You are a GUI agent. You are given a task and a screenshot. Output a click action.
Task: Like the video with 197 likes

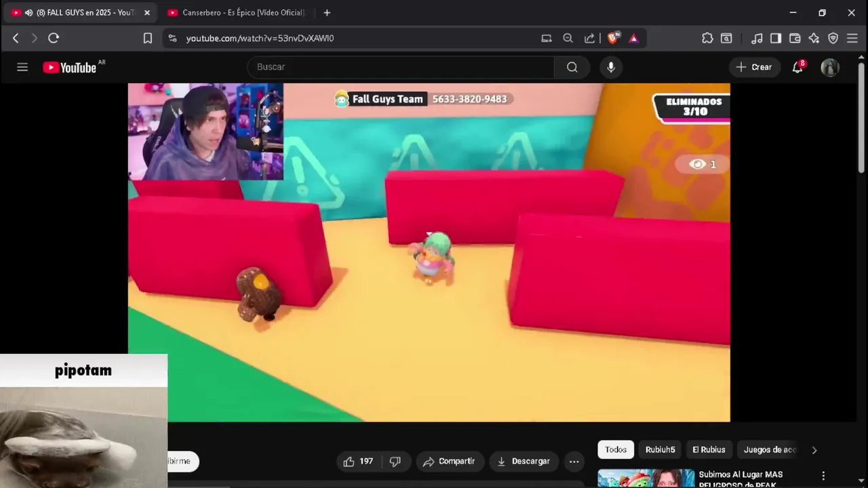[x=358, y=462]
